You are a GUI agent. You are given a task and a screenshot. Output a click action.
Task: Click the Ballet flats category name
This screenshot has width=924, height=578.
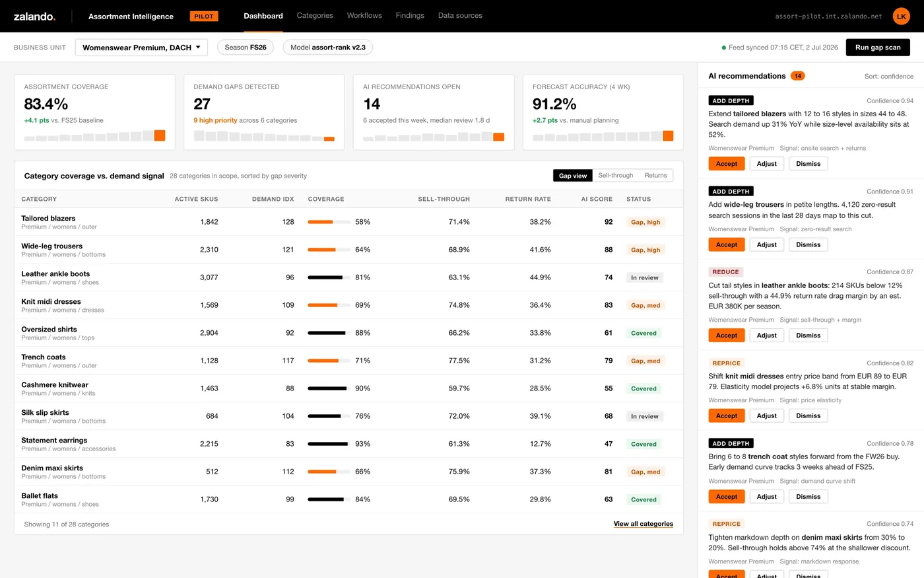click(40, 495)
